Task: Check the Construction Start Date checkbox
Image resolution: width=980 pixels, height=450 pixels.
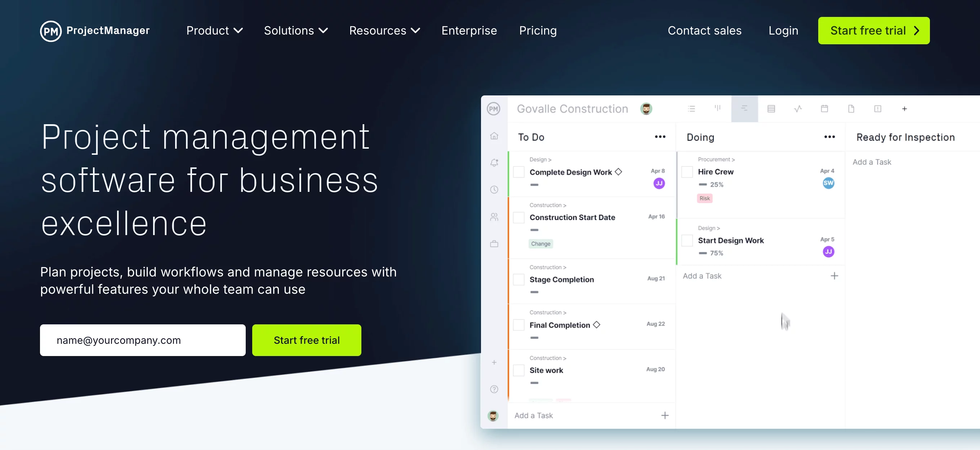Action: point(518,217)
